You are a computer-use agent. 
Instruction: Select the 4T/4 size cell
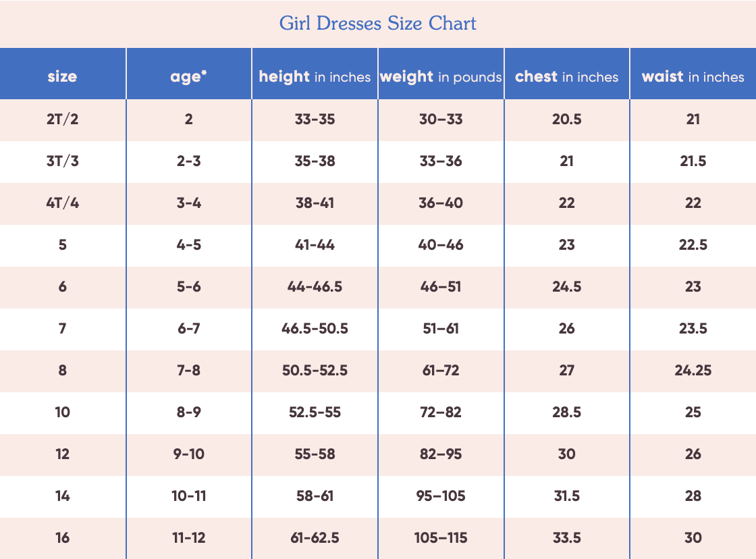pos(62,203)
